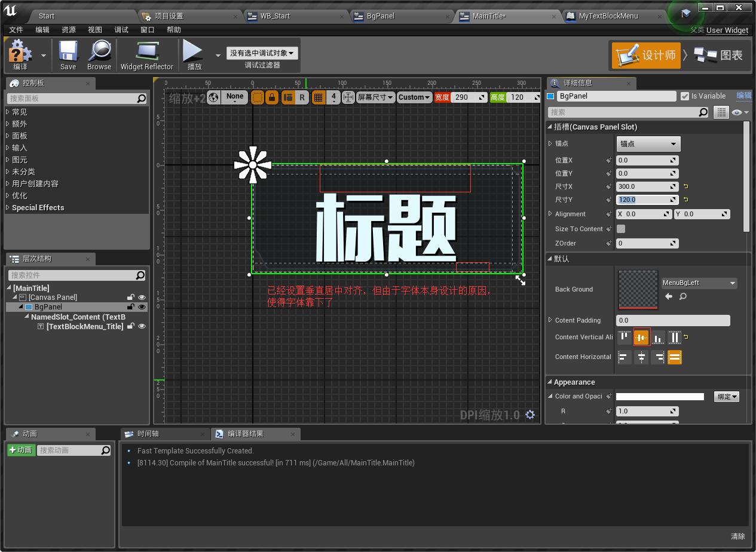This screenshot has width=756, height=552.
Task: Set Content Vertical Align to top
Action: point(624,337)
